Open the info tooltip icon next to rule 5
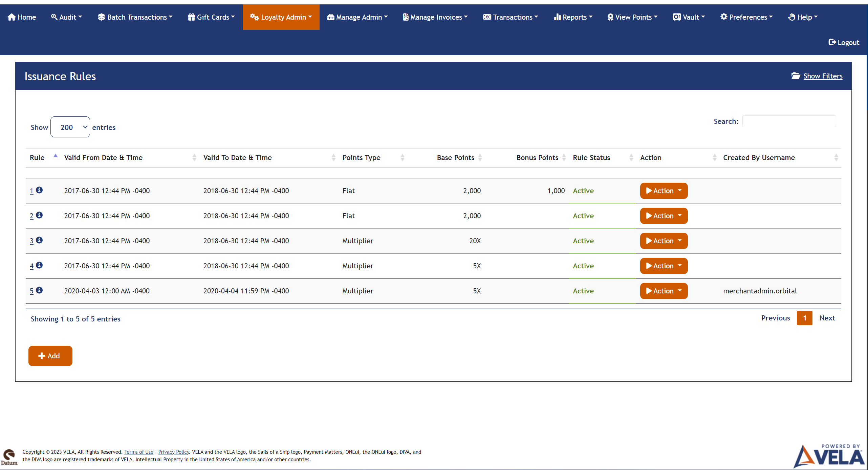This screenshot has height=470, width=868. (x=39, y=290)
